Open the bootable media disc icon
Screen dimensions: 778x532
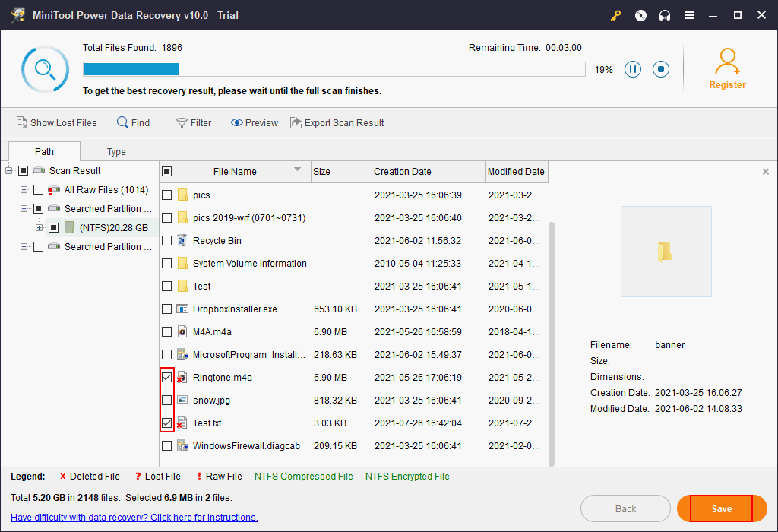pos(640,15)
